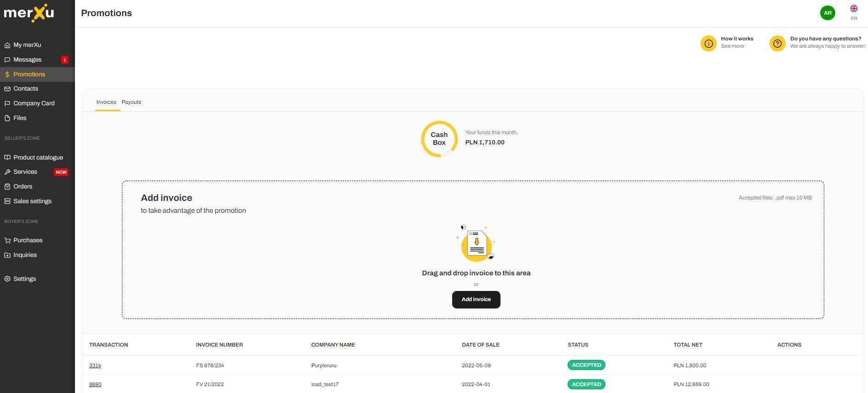The width and height of the screenshot is (868, 393).
Task: Click invoice number FV 21/2022
Action: click(x=210, y=384)
